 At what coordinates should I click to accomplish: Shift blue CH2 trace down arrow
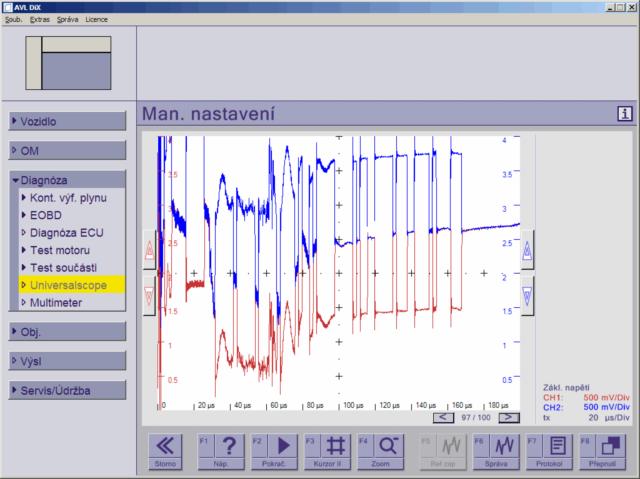click(x=527, y=296)
